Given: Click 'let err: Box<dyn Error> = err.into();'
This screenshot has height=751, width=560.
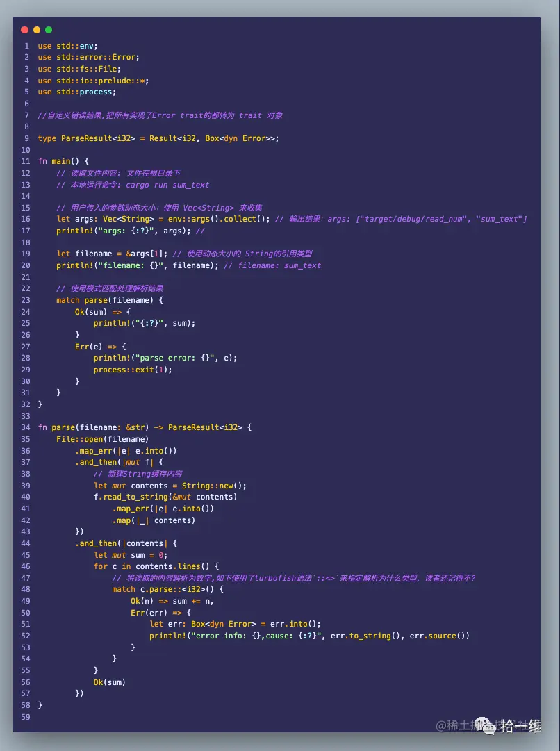Looking at the screenshot, I should 236,624.
